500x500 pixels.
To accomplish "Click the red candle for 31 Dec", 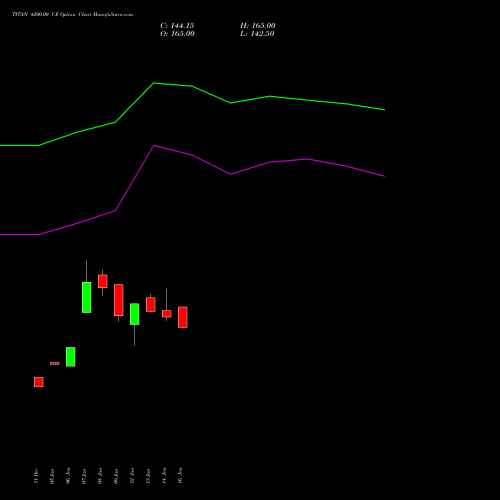I will click(39, 382).
